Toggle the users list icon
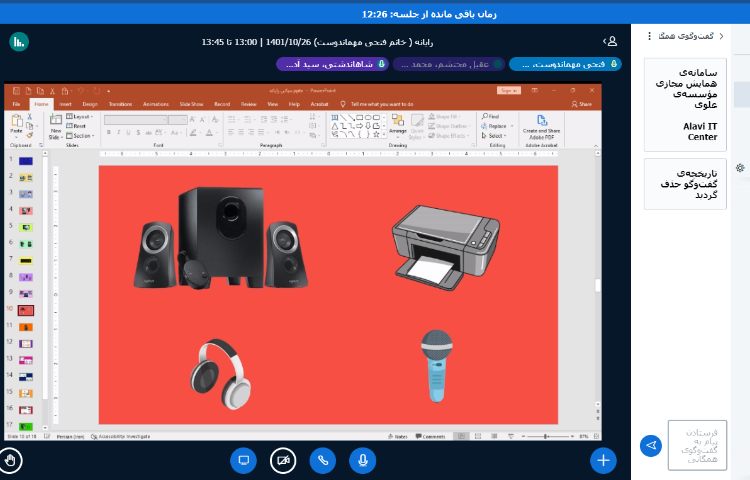 610,41
